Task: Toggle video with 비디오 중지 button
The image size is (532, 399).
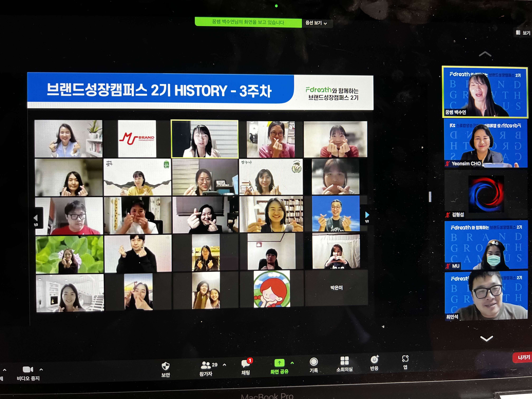Action: click(28, 370)
